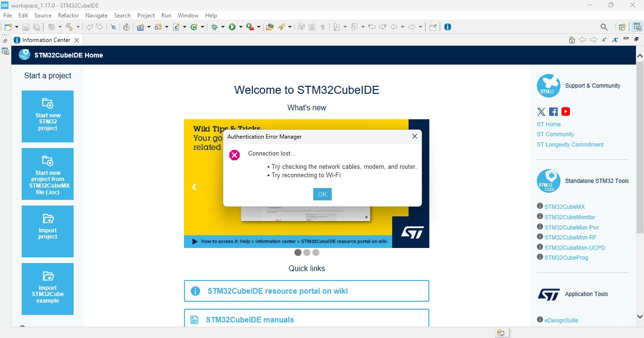Click the Build hammer icon
Screen dimensions: 644x338
point(69,27)
